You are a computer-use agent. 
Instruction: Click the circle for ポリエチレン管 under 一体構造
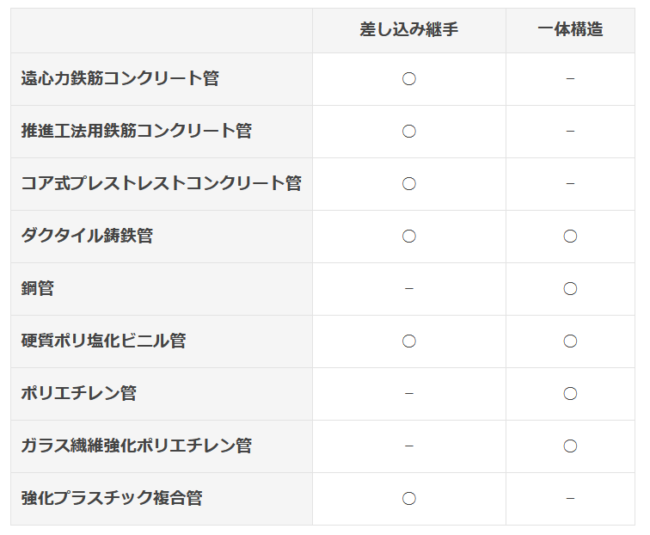point(570,393)
